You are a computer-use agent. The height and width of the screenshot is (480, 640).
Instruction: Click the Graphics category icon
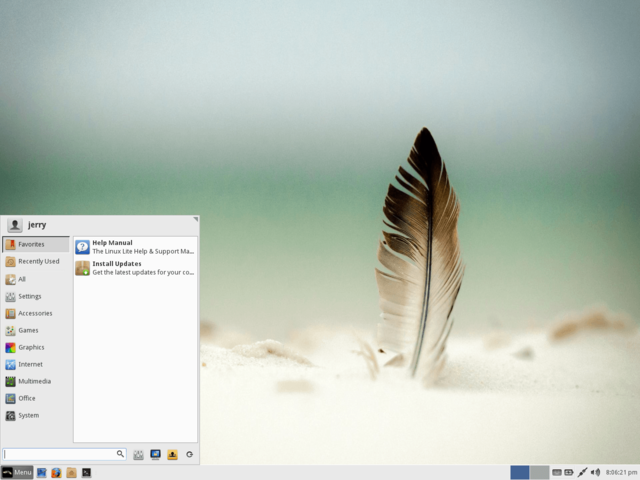tap(10, 347)
